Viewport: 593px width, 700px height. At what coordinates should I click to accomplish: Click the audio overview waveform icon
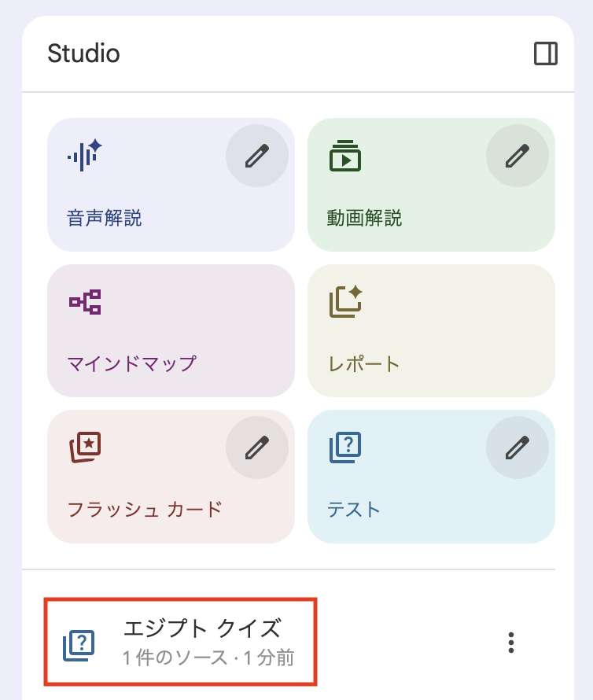84,154
